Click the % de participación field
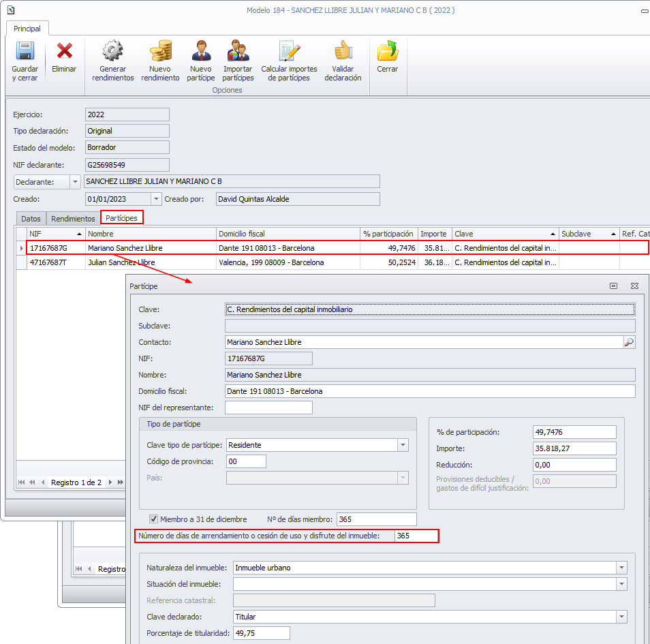This screenshot has height=644, width=650. point(574,432)
